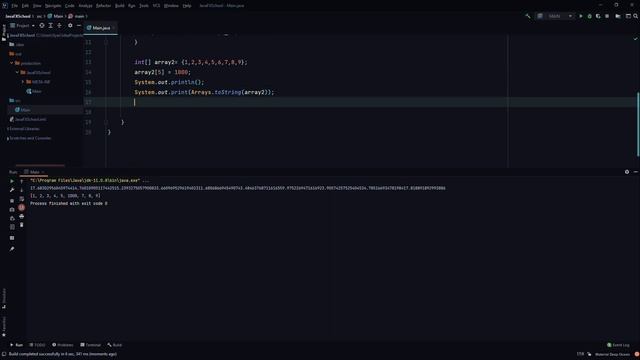This screenshot has width=640, height=360.
Task: Open the run configuration dropdown
Action: (x=556, y=16)
